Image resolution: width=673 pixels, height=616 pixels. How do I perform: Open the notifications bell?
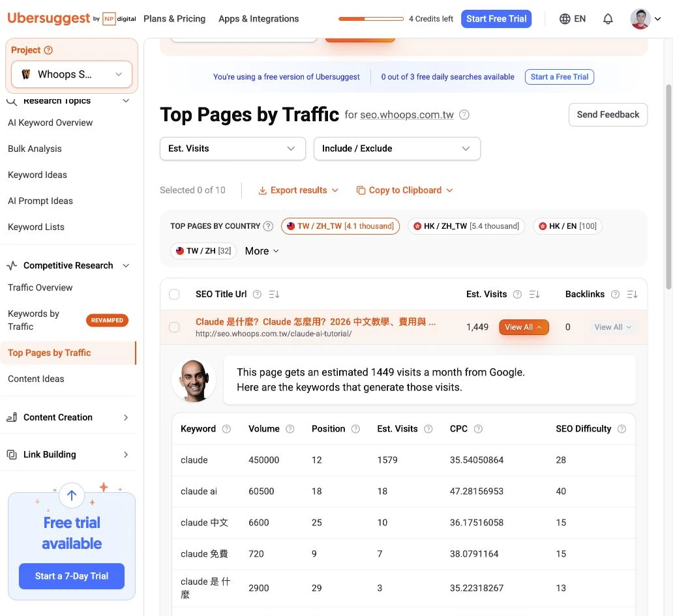(x=608, y=19)
